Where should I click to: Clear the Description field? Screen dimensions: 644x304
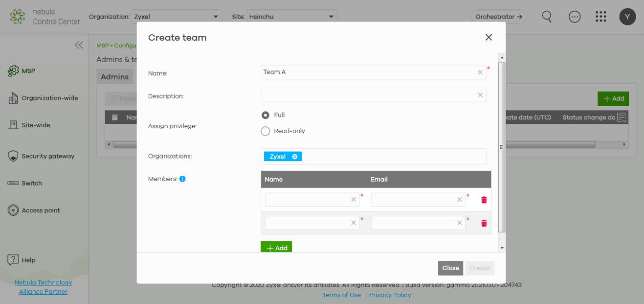coord(480,95)
